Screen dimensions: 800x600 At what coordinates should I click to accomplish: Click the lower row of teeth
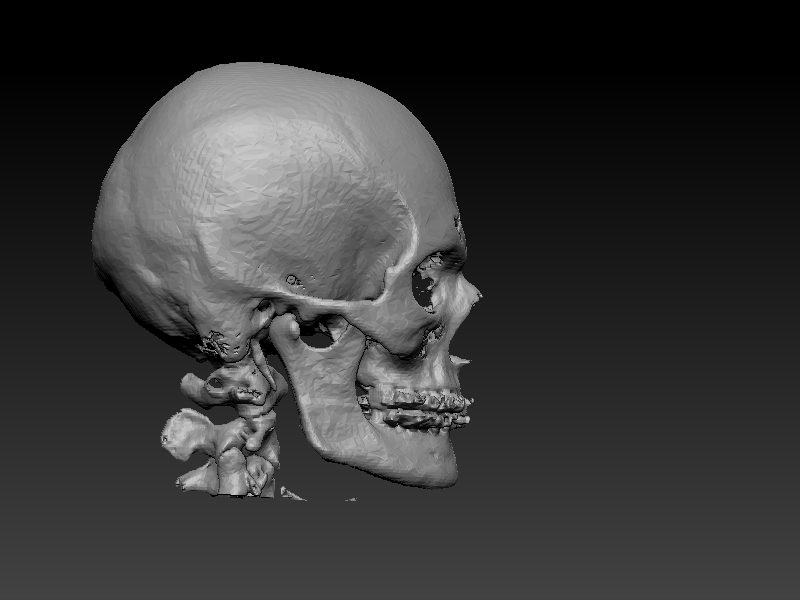point(425,419)
